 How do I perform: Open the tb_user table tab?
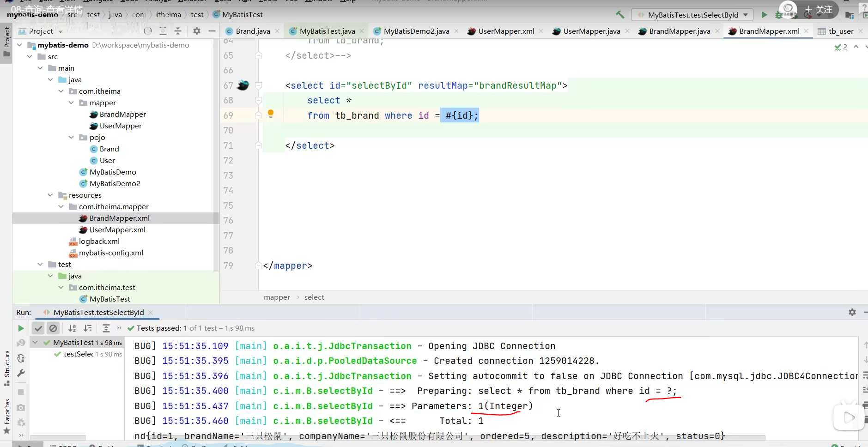841,31
